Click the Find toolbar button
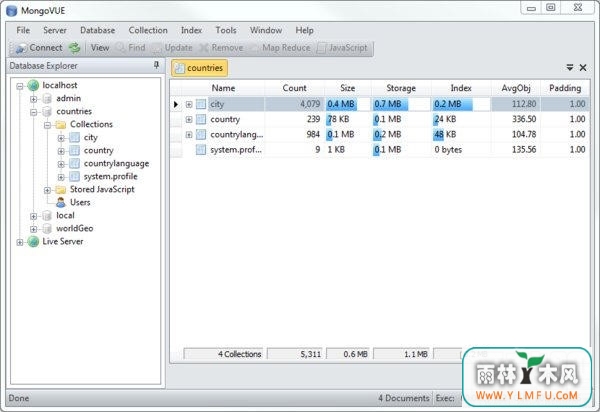 (x=131, y=48)
